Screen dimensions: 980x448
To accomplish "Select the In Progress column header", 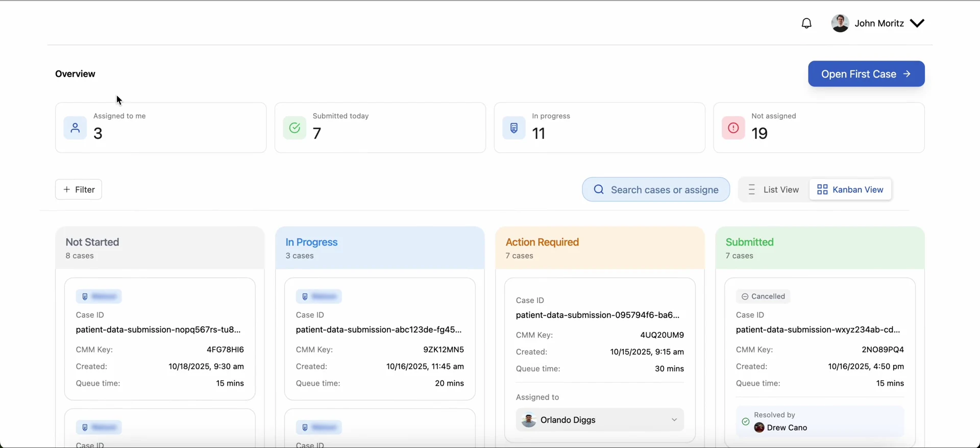I will pos(380,248).
